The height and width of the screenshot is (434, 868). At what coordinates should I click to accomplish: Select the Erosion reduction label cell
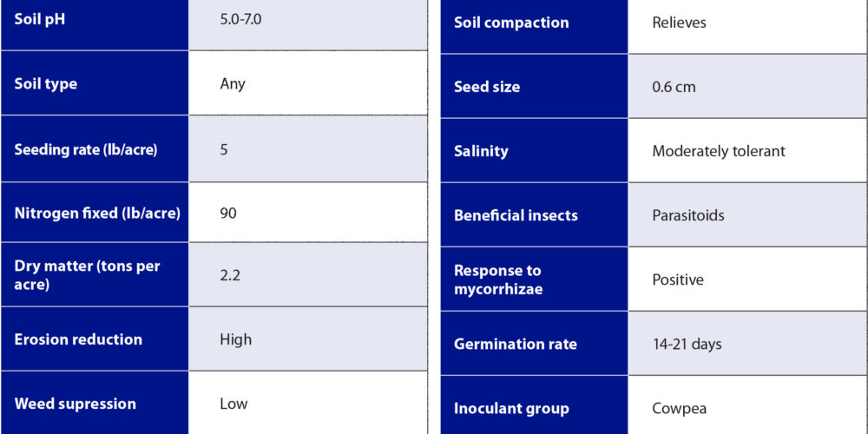pos(78,339)
